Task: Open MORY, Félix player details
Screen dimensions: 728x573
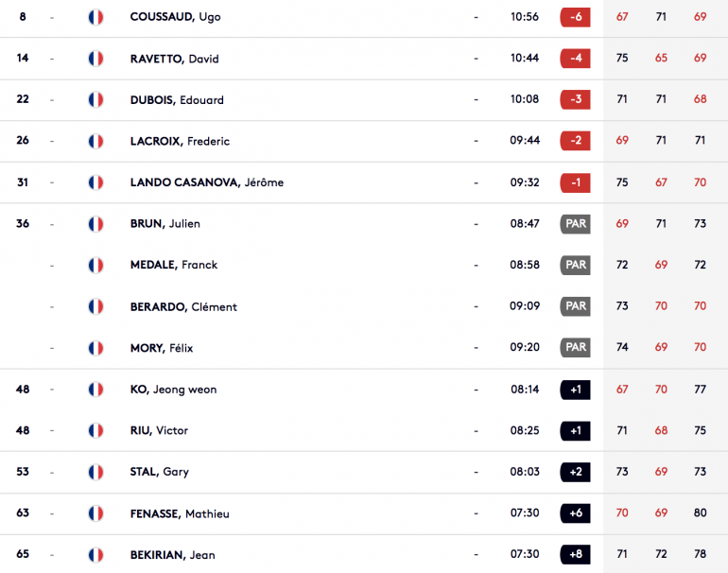Action: coord(162,348)
